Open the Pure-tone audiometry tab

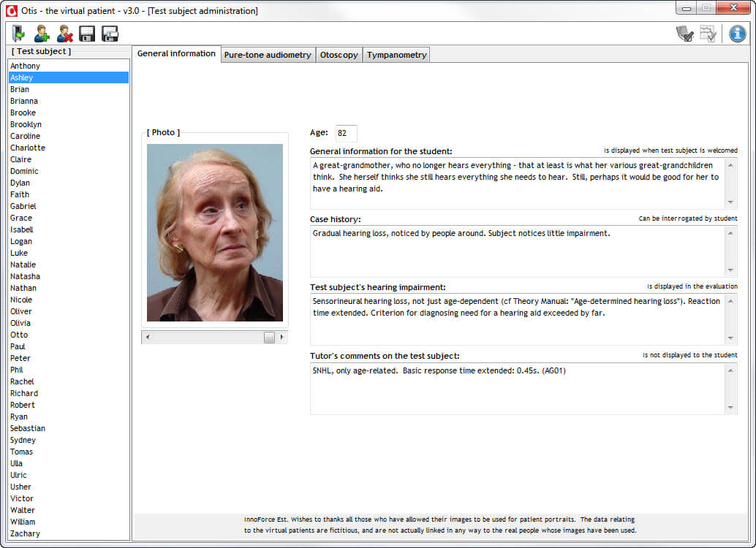(268, 55)
